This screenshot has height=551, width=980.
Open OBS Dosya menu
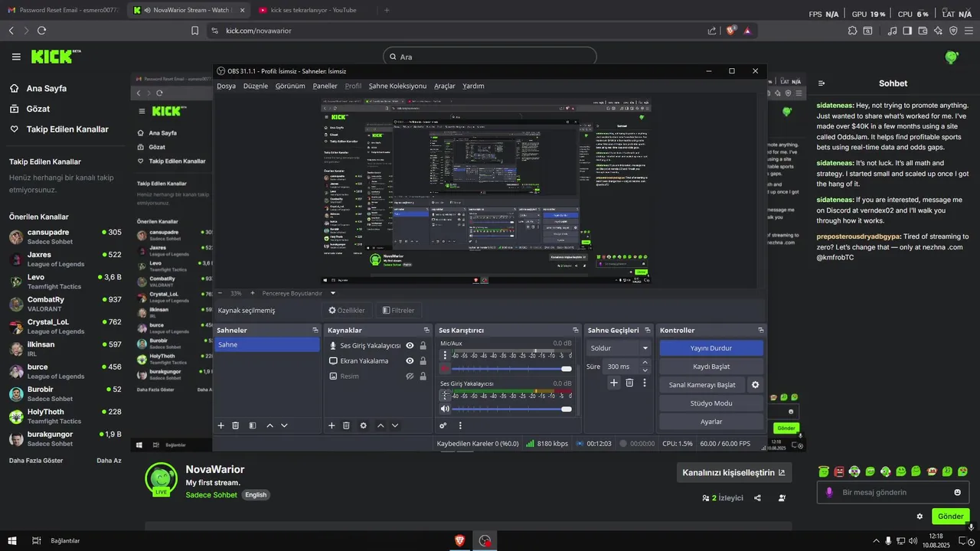click(x=227, y=86)
